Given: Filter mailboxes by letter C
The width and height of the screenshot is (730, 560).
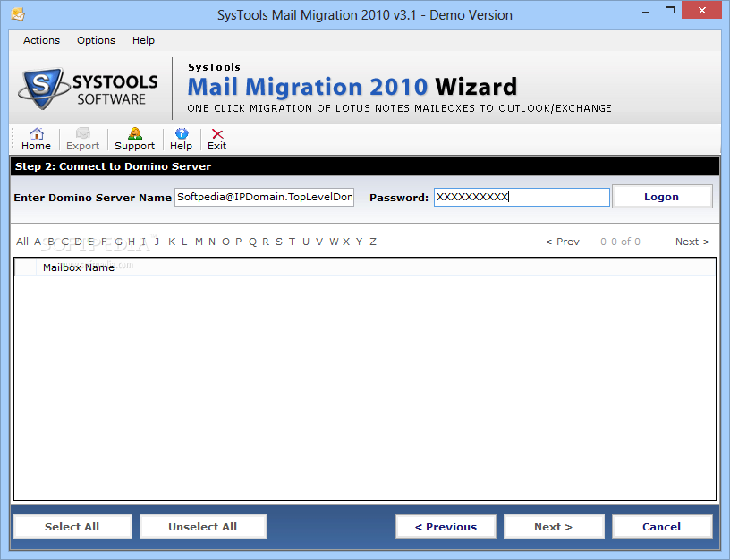Looking at the screenshot, I should [64, 242].
